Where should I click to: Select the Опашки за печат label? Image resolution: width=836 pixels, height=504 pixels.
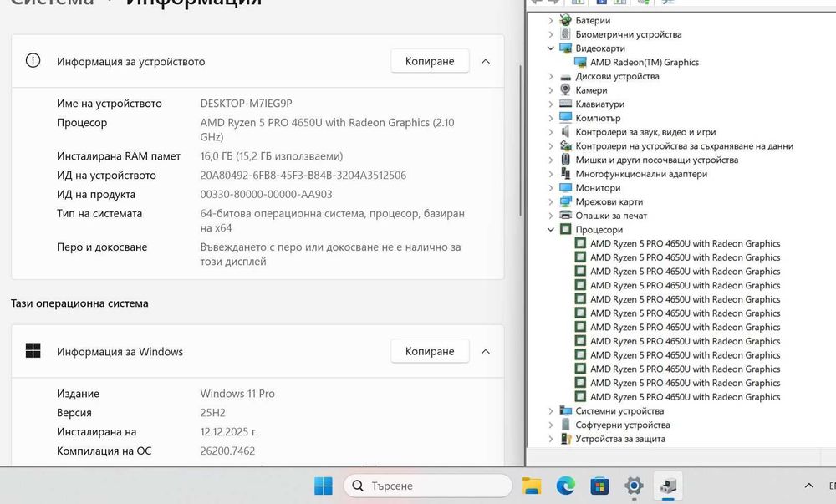coord(611,216)
